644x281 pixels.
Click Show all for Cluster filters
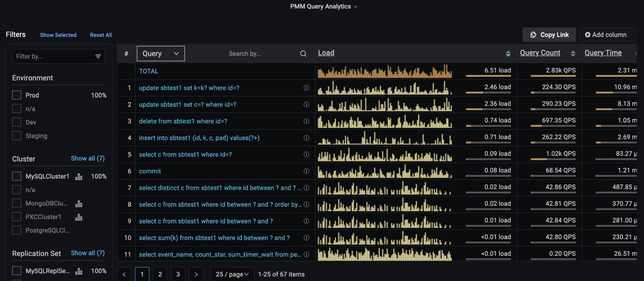coord(88,158)
